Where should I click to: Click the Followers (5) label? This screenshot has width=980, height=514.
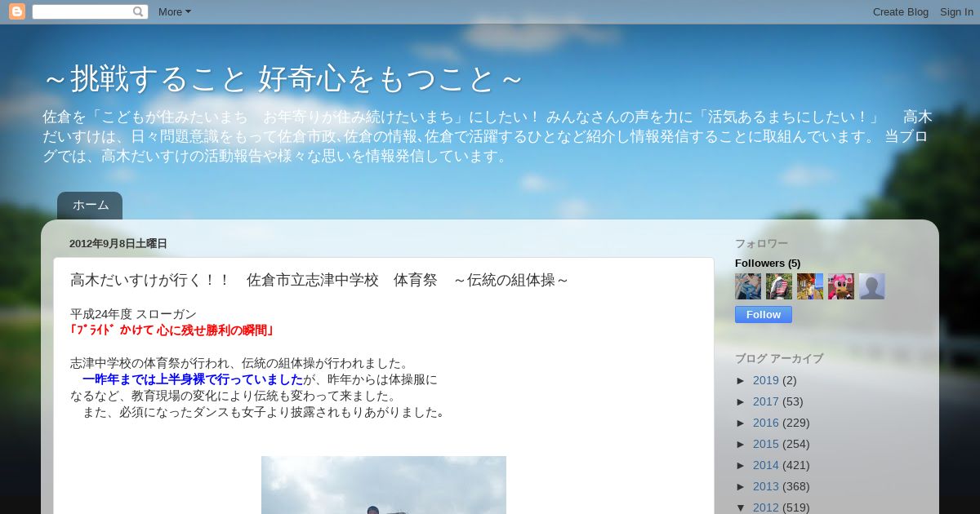pyautogui.click(x=768, y=263)
